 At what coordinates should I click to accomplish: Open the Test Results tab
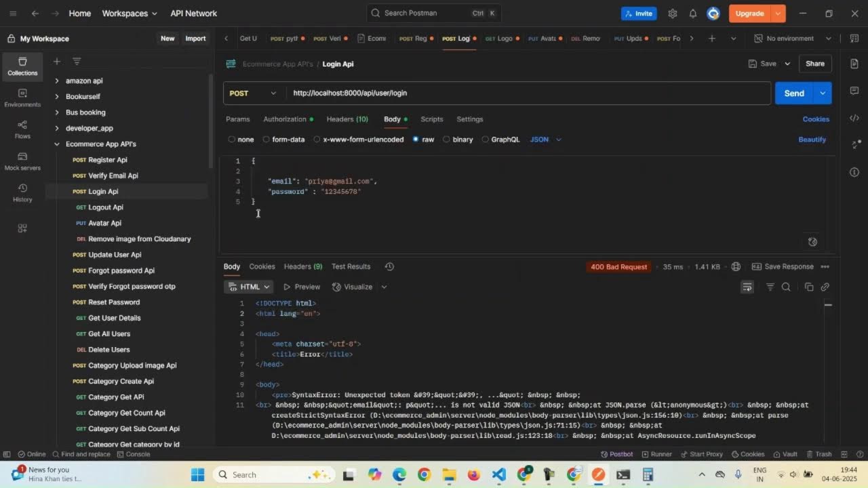351,266
